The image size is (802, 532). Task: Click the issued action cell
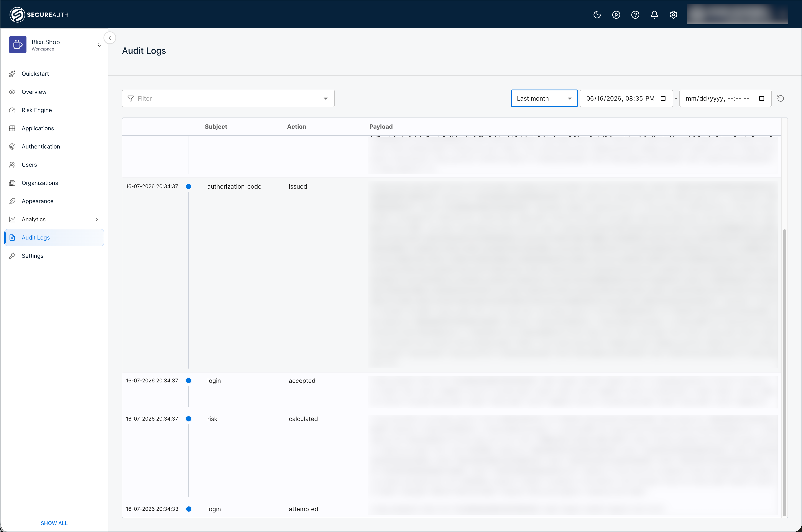click(298, 186)
